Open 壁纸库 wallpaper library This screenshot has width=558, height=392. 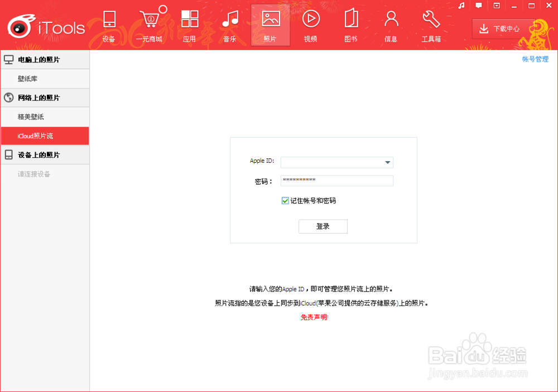coord(45,79)
